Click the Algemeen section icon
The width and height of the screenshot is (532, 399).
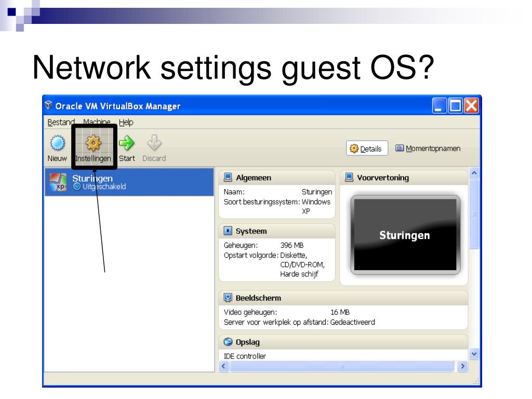(228, 178)
